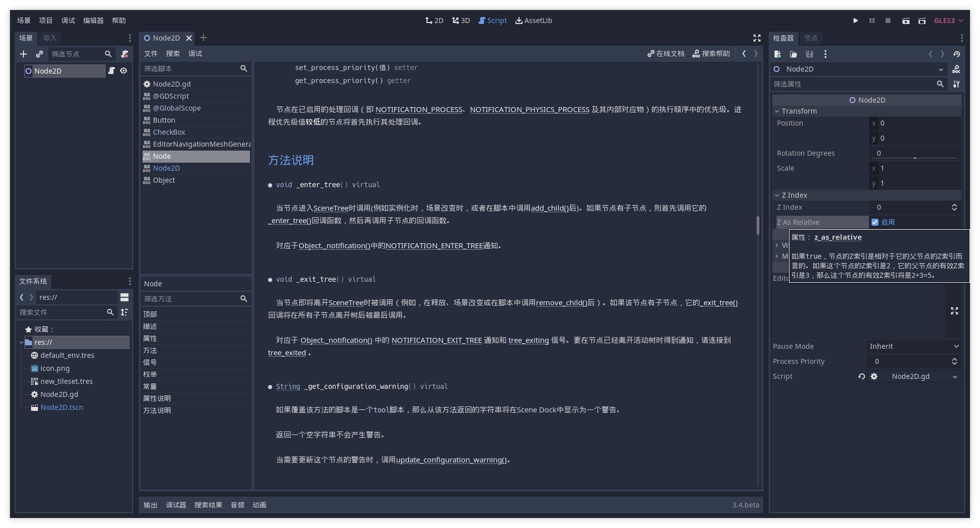Click attach script icon beside node filter
This screenshot has width=980, height=528.
coord(124,54)
